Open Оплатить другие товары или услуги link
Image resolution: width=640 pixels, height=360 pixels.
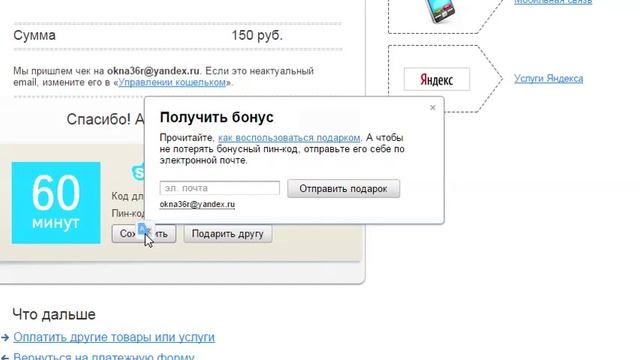114,337
